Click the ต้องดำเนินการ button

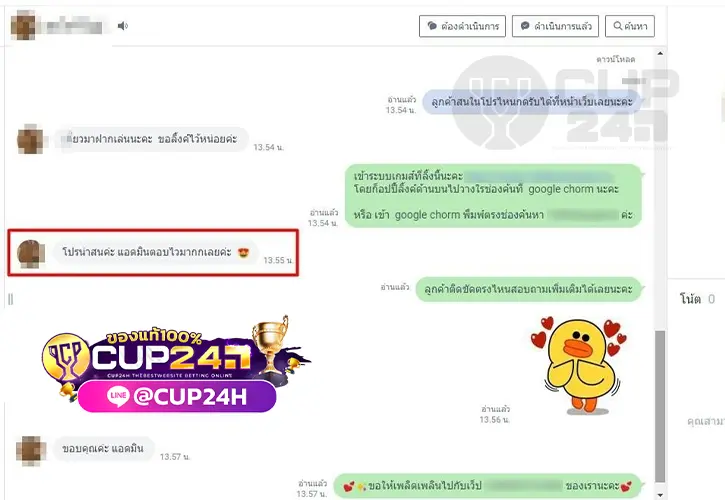coord(462,26)
